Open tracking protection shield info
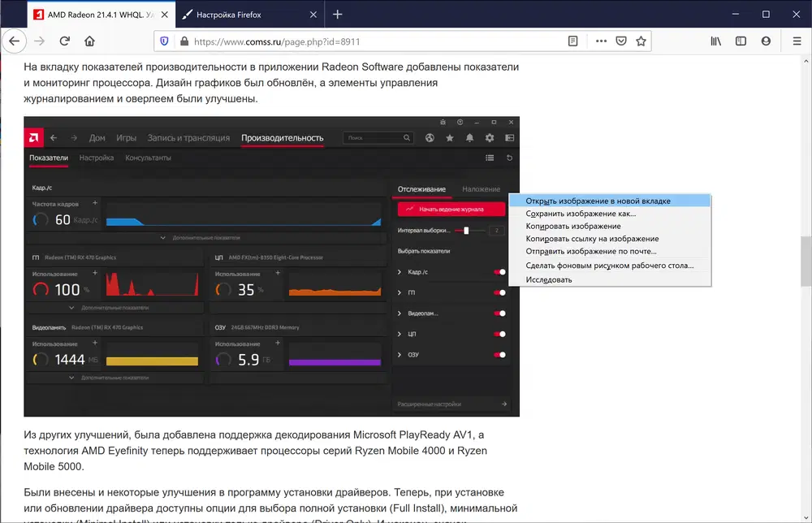Screen dimensions: 812x523 coord(164,41)
